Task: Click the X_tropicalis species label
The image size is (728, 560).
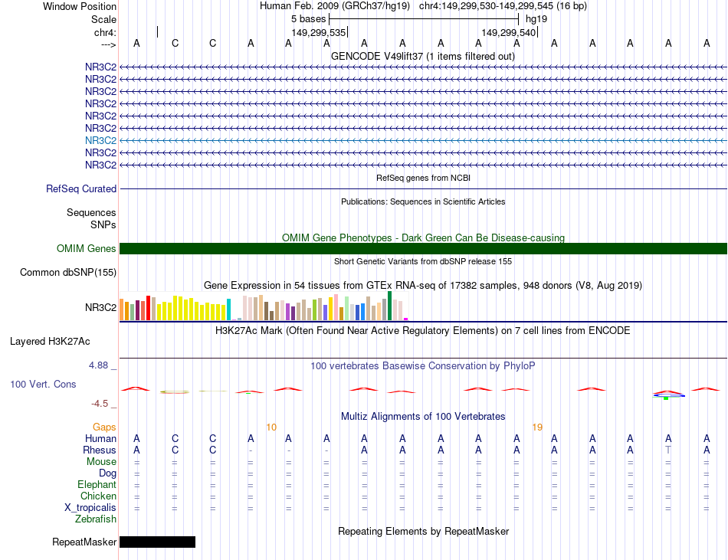Action: coord(90,508)
